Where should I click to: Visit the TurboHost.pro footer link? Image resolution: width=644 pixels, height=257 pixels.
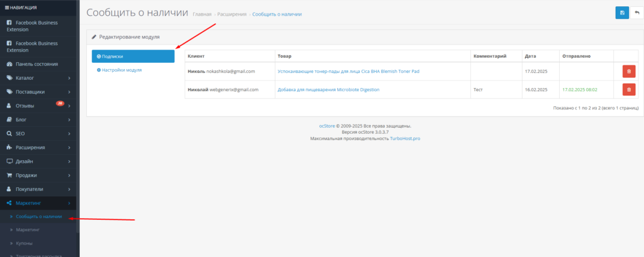pos(403,138)
